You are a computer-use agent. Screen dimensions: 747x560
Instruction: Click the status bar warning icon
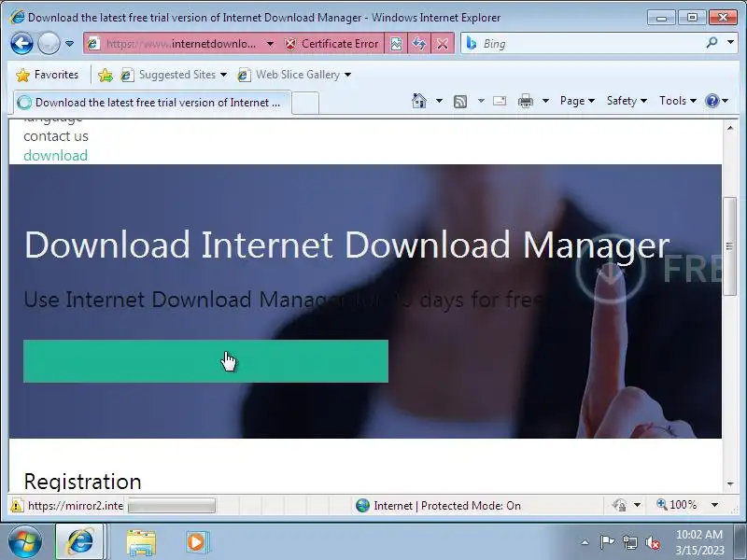click(17, 505)
